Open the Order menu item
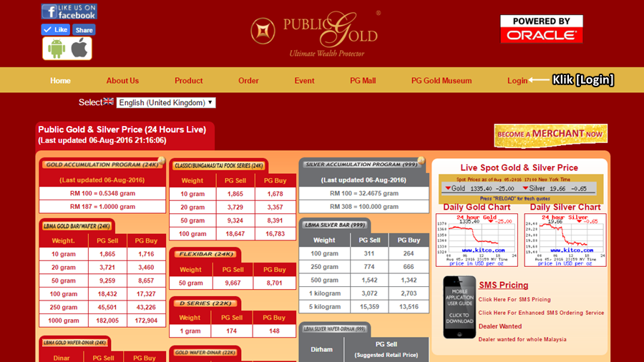Image resolution: width=644 pixels, height=362 pixels. point(248,80)
